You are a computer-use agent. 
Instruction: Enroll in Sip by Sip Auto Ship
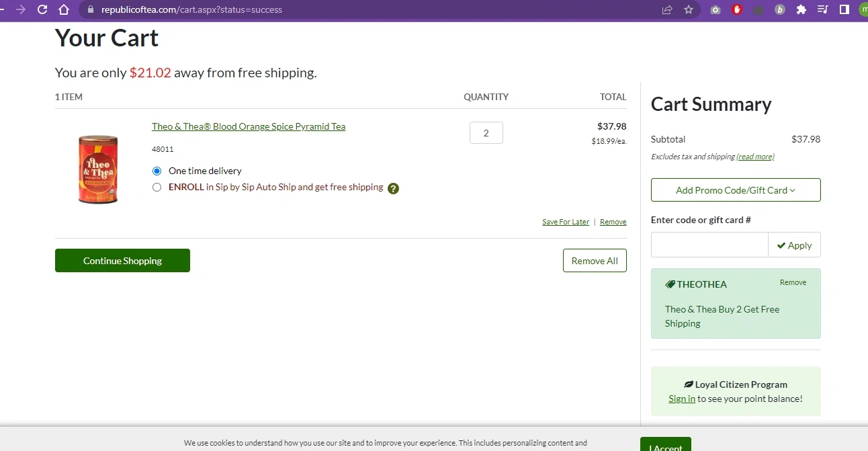pos(157,188)
